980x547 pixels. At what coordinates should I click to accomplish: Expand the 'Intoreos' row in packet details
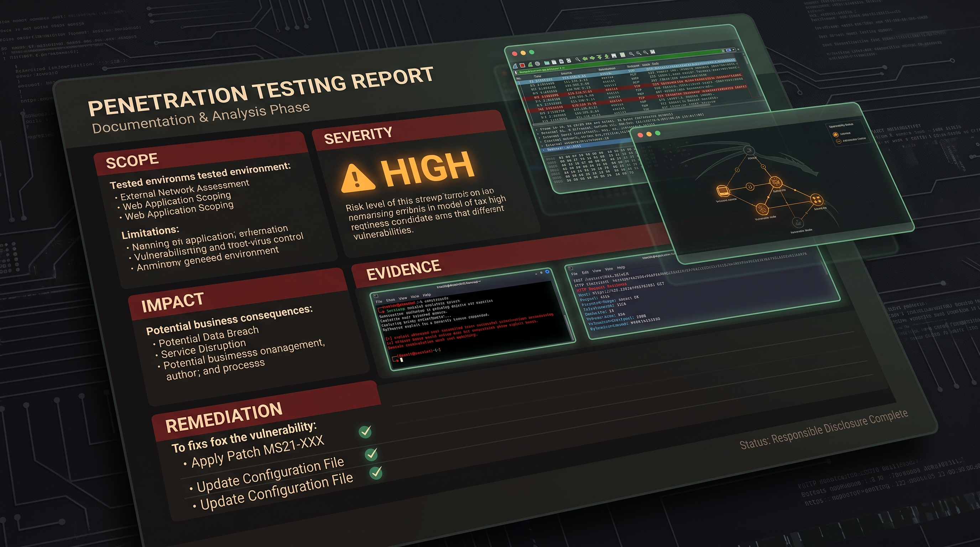(539, 138)
